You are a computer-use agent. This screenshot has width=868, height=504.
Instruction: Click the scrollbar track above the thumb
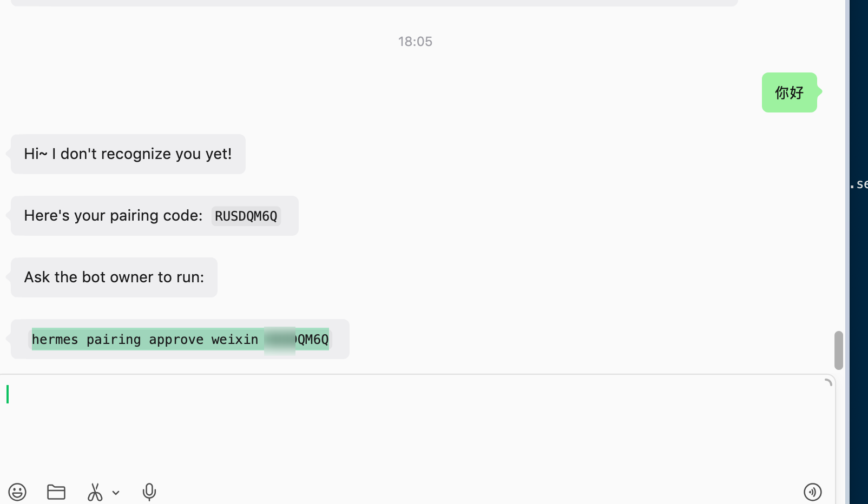point(839,162)
